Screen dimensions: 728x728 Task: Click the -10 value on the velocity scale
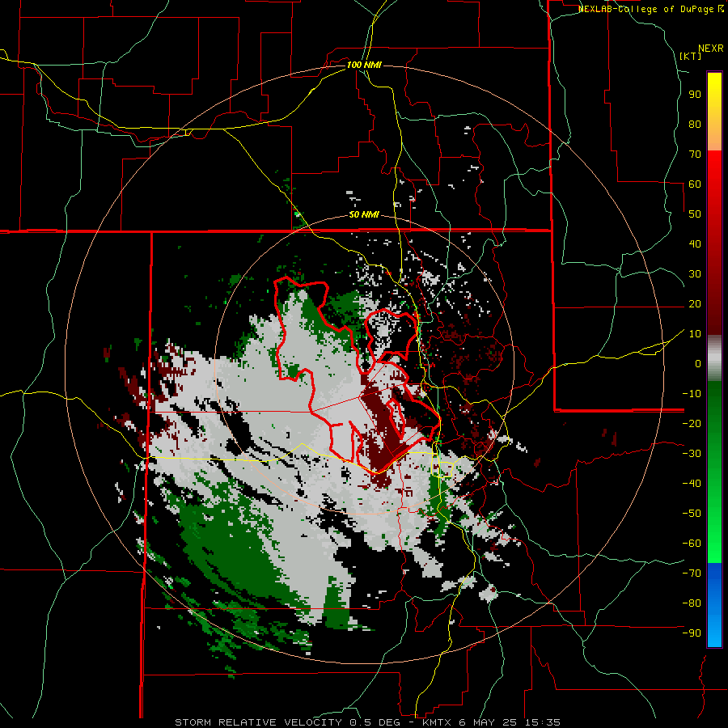(x=692, y=394)
